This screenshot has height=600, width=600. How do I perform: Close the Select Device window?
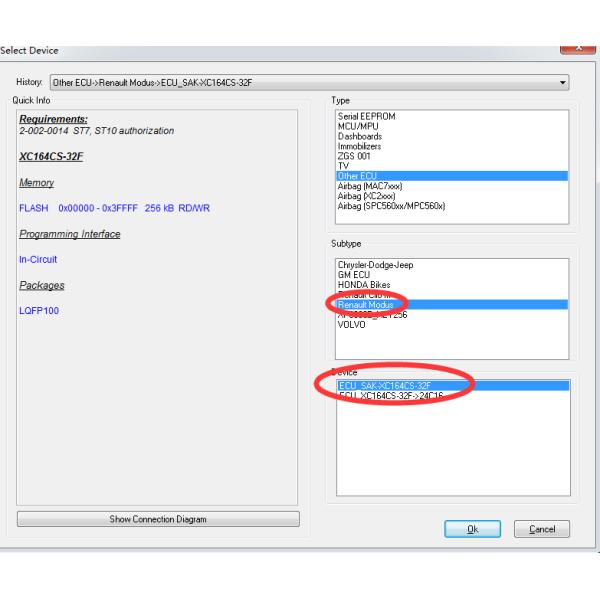578,48
